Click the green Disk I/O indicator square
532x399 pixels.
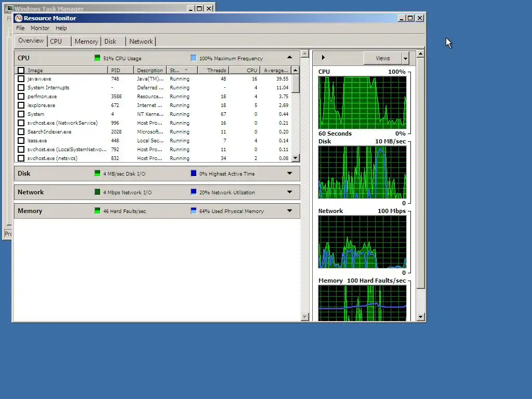coord(97,174)
